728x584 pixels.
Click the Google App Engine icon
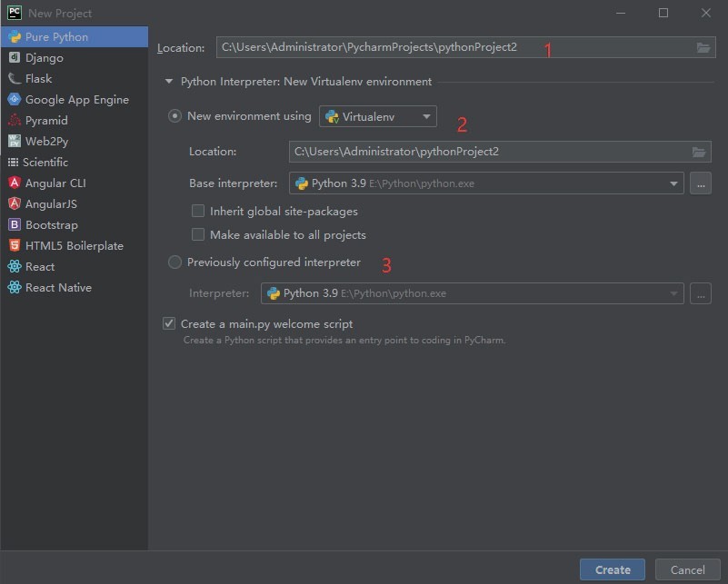(x=15, y=99)
